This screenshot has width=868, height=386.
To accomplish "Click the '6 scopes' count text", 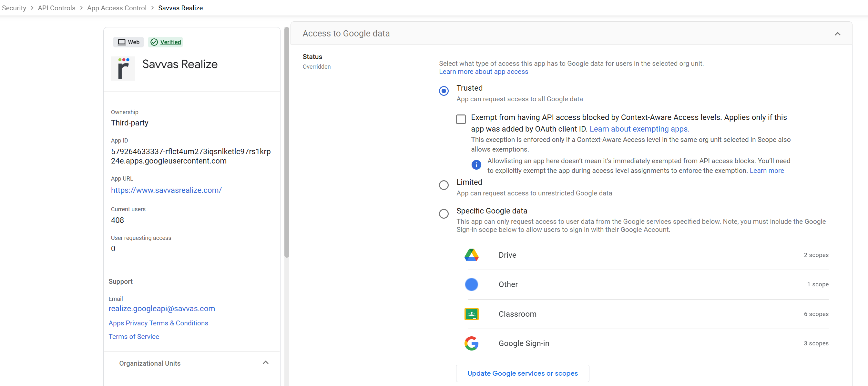I will point(816,314).
